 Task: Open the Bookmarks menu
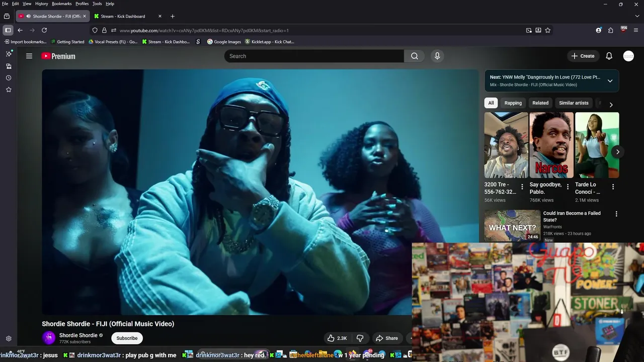62,4
